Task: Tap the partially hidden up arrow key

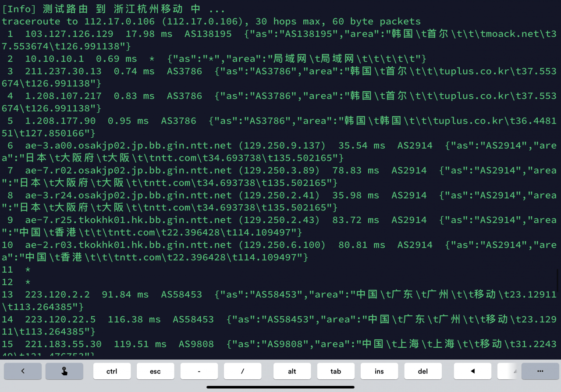Action: tap(508, 371)
